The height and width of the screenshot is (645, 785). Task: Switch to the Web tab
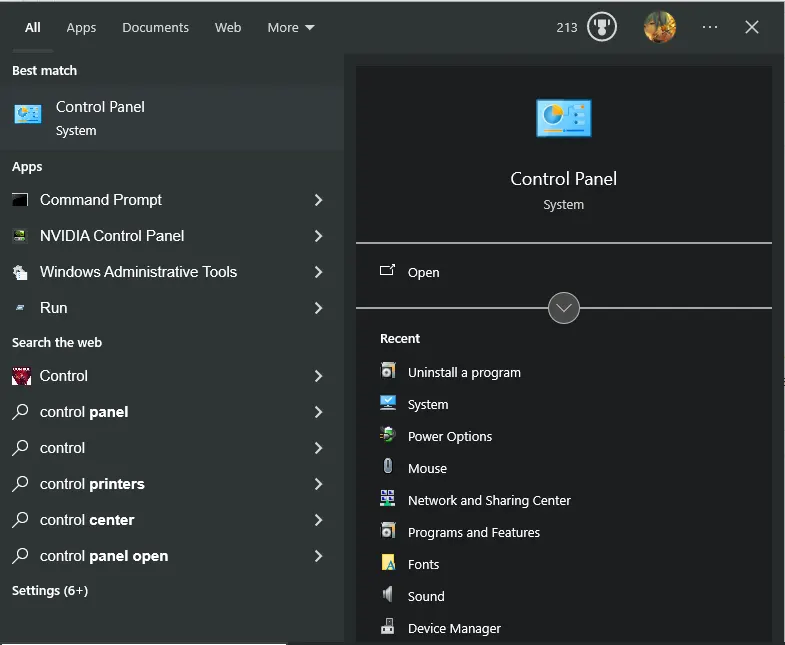(228, 28)
